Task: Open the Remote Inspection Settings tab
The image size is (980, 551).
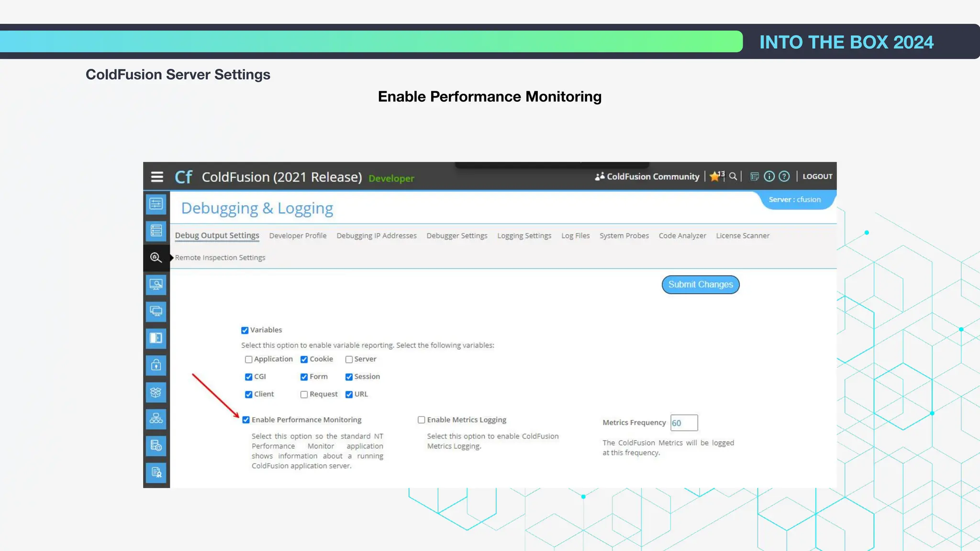Action: click(x=220, y=258)
